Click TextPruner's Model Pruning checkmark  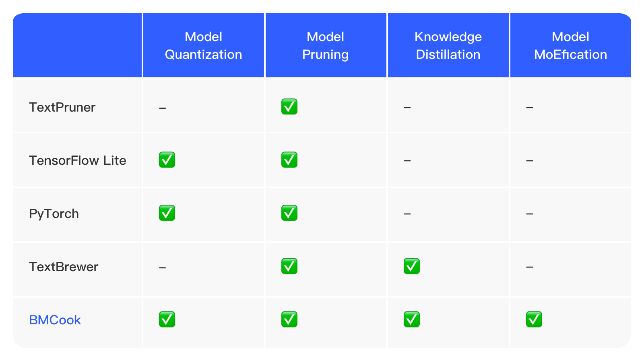289,107
